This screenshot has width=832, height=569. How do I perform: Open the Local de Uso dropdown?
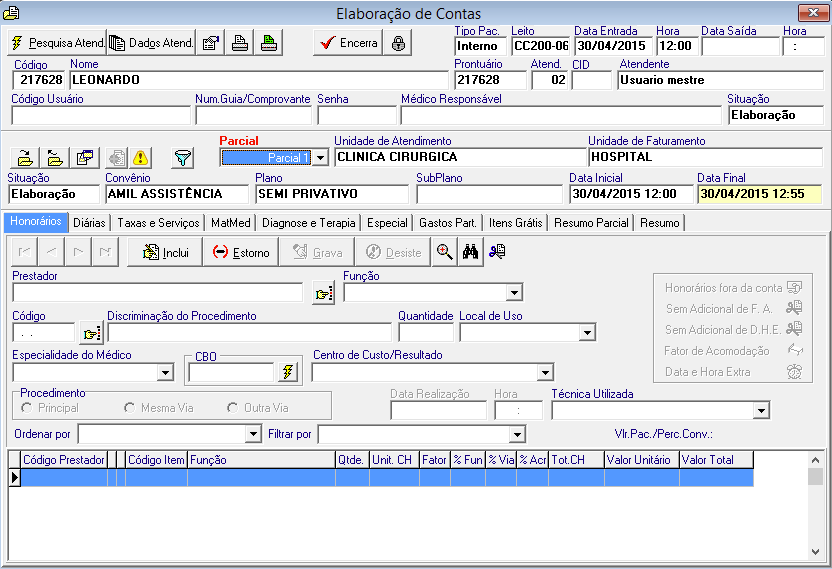coord(586,333)
